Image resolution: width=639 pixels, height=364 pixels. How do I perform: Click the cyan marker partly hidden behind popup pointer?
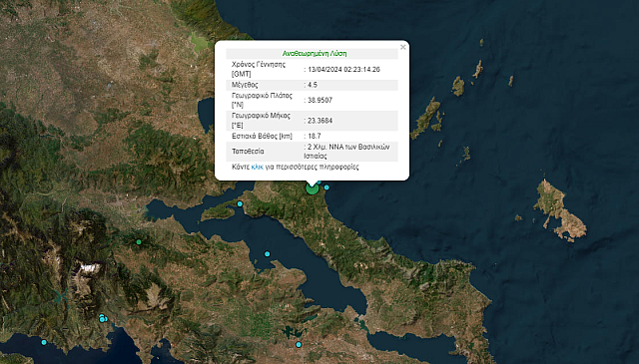319,182
